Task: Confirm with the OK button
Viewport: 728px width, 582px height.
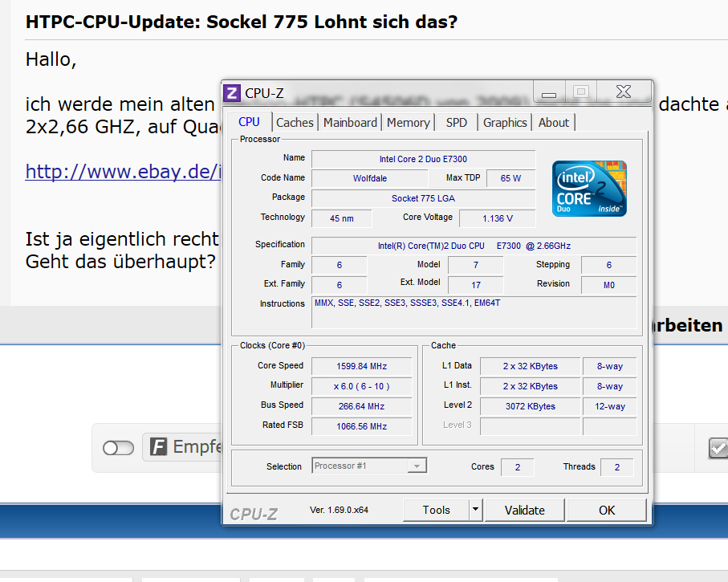Action: click(x=606, y=510)
